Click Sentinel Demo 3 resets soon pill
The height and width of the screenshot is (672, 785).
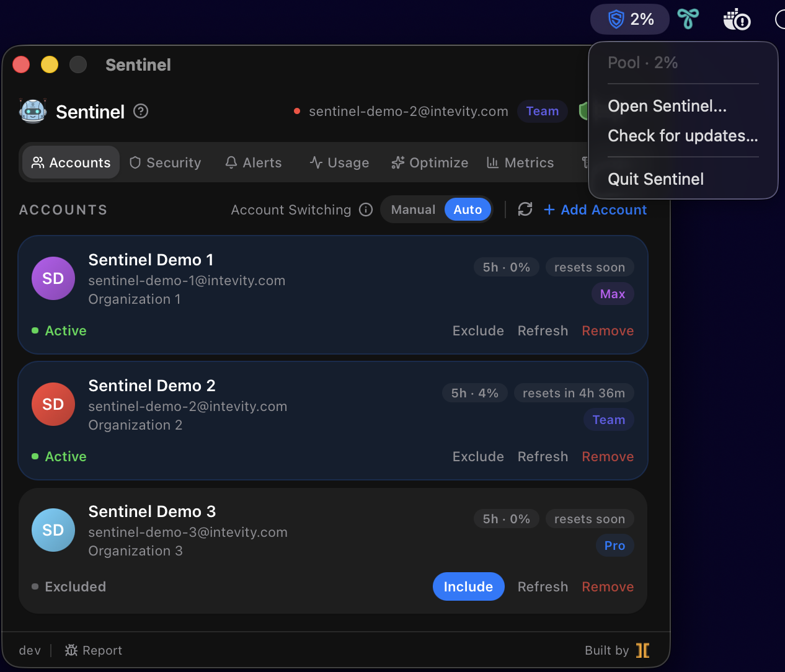coord(590,519)
